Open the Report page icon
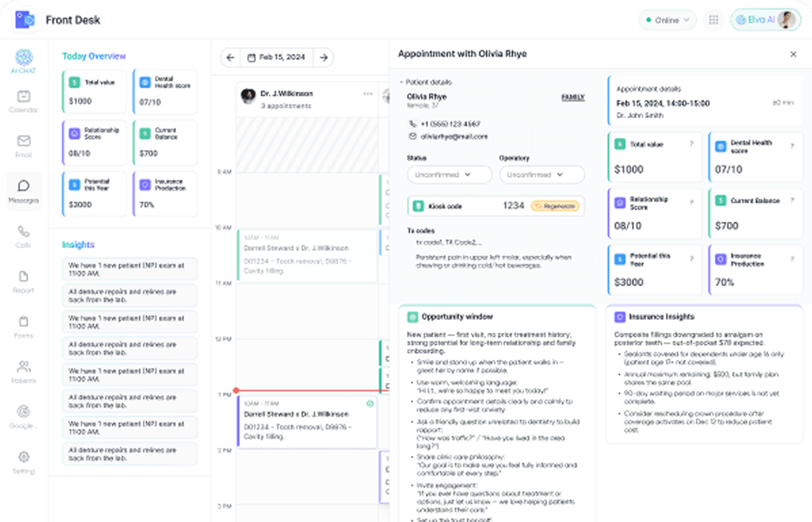 (24, 281)
